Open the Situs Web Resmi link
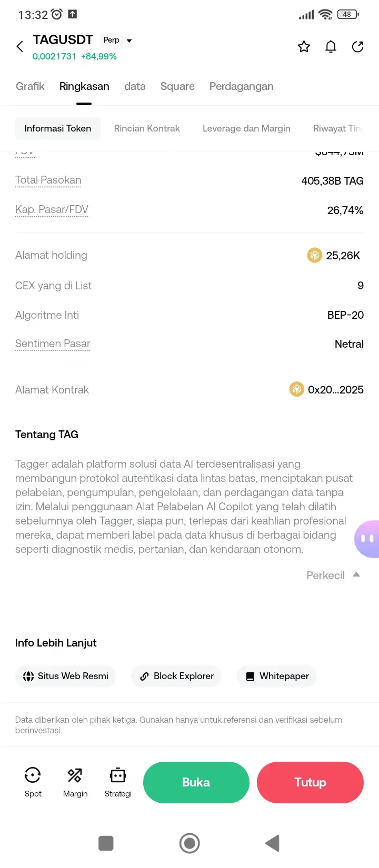This screenshot has height=868, width=379. click(65, 676)
